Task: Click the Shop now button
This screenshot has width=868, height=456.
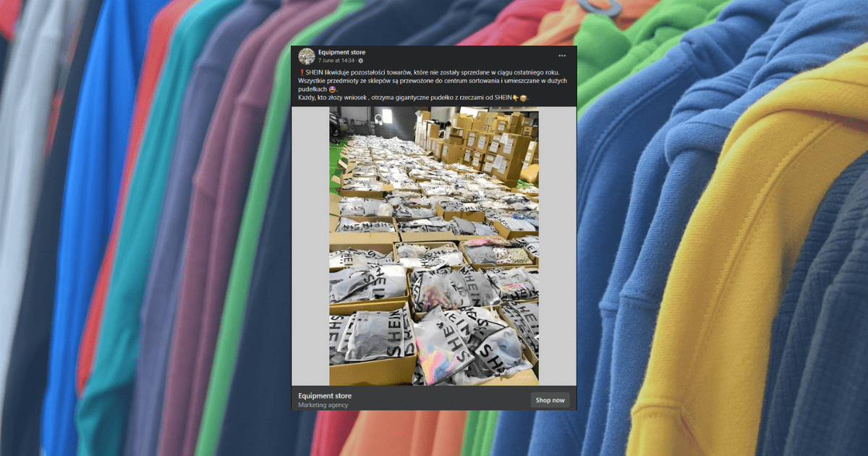Action: (550, 400)
